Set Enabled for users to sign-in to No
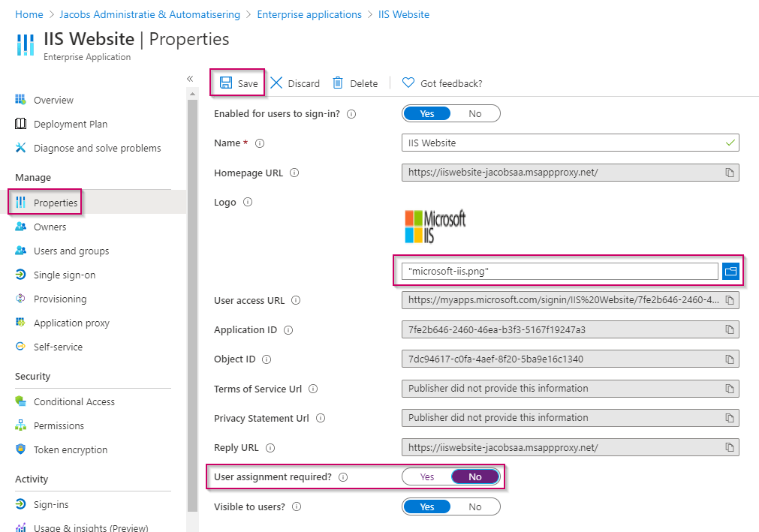Viewport: 759px width, 532px height. (x=475, y=114)
